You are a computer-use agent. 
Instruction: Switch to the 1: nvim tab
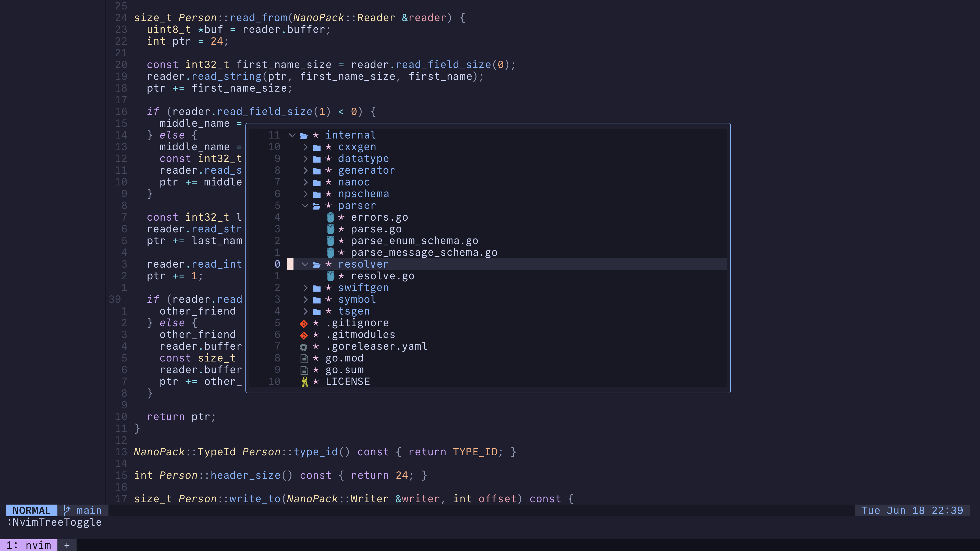[29, 545]
